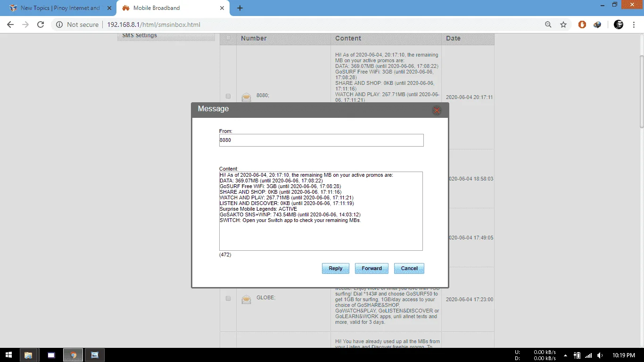
Task: Click the date 2020-06-04 17:23:00
Action: coord(470,299)
